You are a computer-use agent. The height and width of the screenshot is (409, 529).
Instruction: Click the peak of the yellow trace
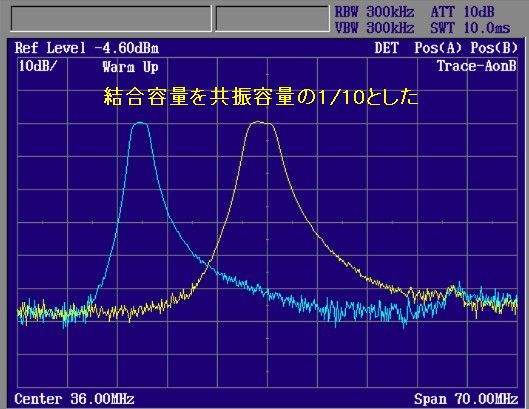[259, 122]
